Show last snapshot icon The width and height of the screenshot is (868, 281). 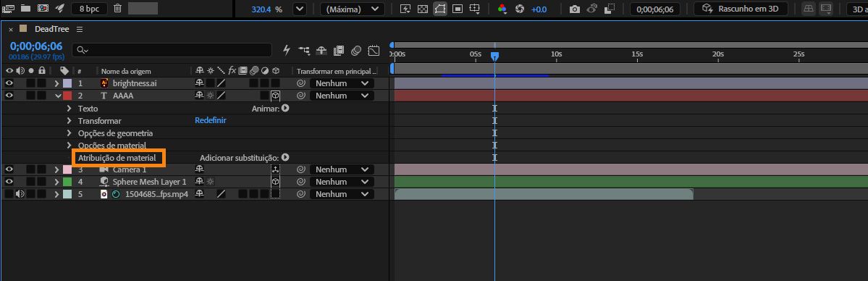tap(591, 9)
